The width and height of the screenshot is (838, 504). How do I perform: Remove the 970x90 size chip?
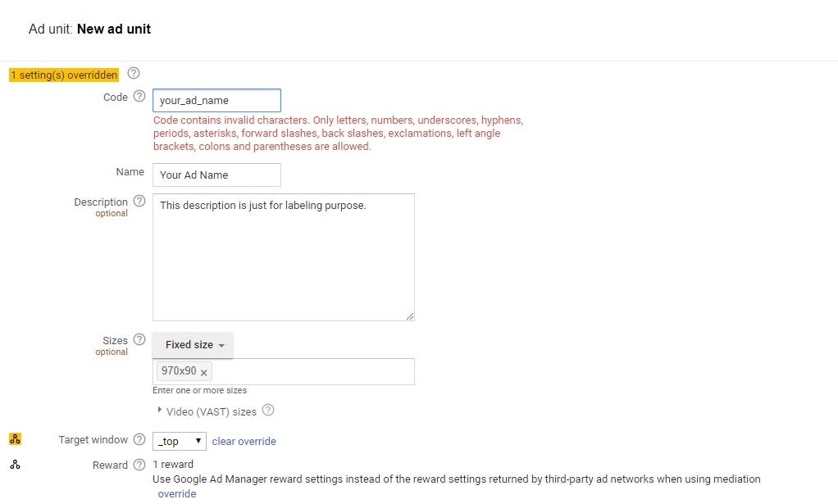pos(203,373)
